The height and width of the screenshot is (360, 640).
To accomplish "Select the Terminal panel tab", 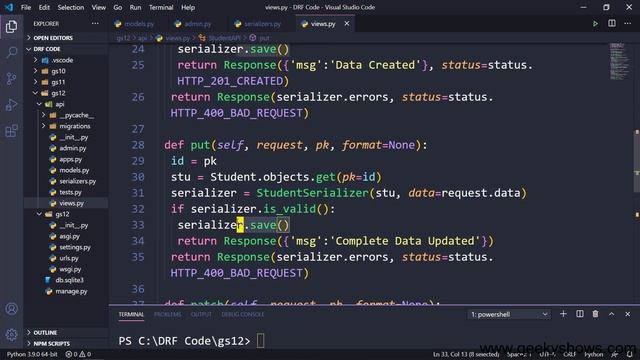I will [x=131, y=314].
